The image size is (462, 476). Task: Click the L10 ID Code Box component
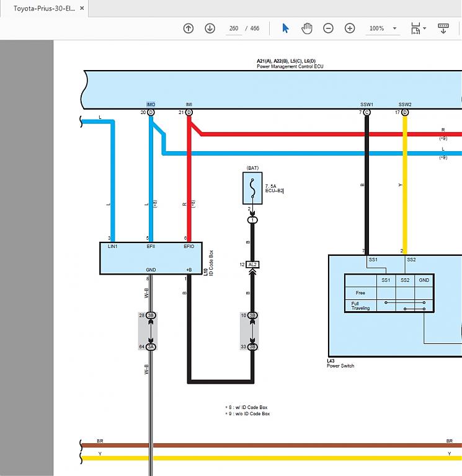click(151, 258)
